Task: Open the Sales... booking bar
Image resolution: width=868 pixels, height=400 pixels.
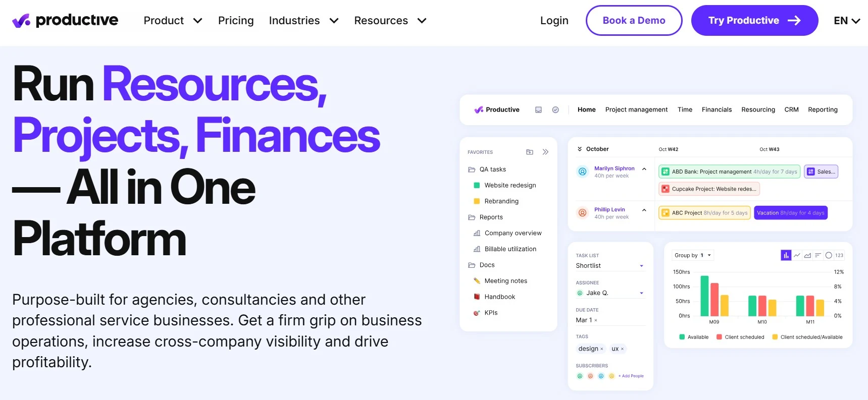Action: (x=821, y=172)
